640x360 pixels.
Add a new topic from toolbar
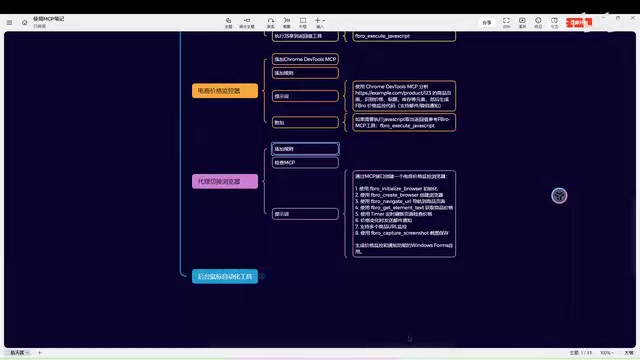click(x=228, y=22)
